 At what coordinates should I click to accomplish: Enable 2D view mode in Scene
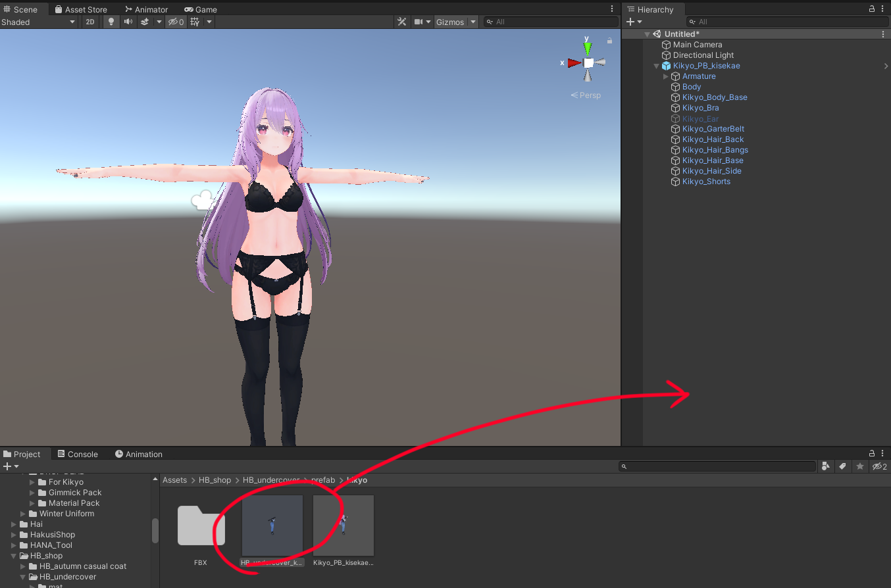click(90, 22)
